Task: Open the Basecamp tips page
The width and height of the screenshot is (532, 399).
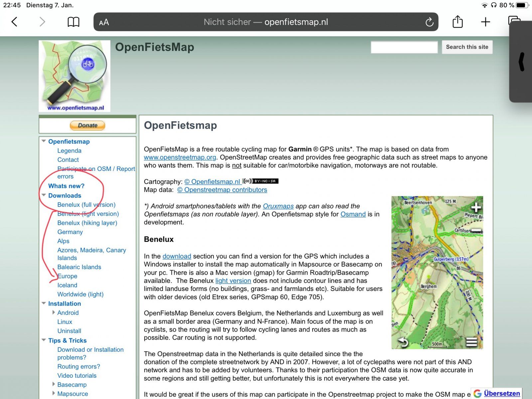Action: (72, 385)
